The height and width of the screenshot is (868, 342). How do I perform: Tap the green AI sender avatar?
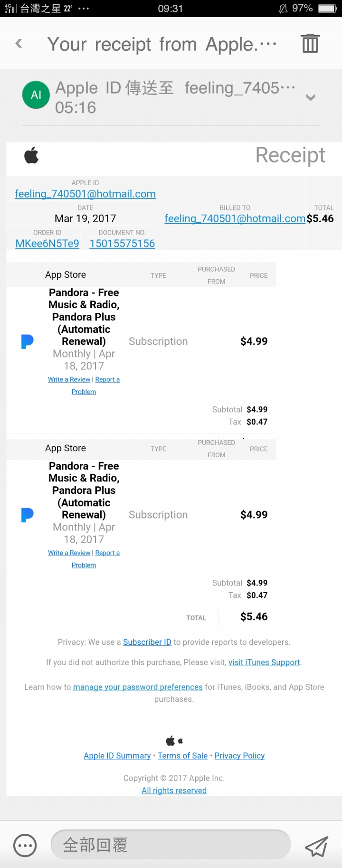[36, 95]
